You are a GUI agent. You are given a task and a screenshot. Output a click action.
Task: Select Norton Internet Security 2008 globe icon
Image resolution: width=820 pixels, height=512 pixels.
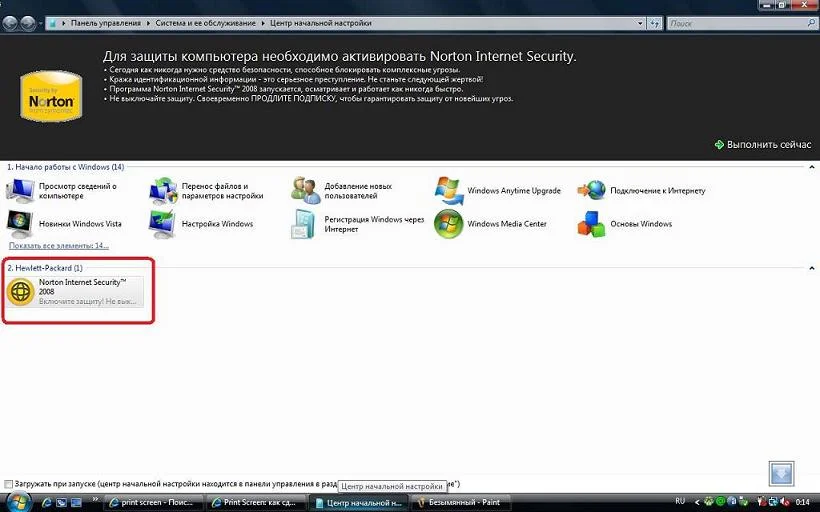coord(20,291)
